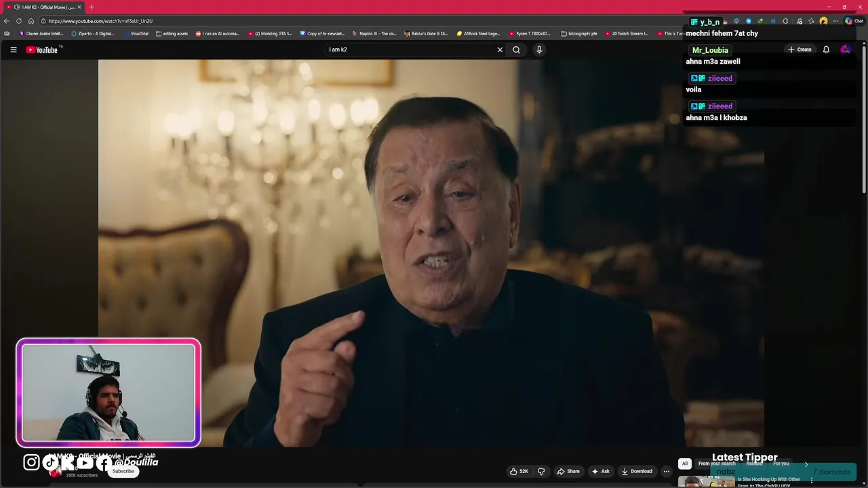Viewport: 868px width, 488px height.
Task: Open options for 'Is She Hooking Up' video
Action: (811, 480)
